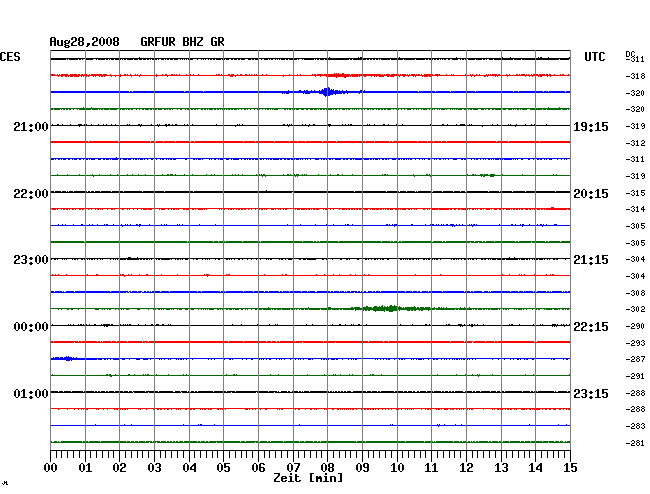Click the date label Aug28,2008
Screen dimensions: 650x494
click(85, 42)
